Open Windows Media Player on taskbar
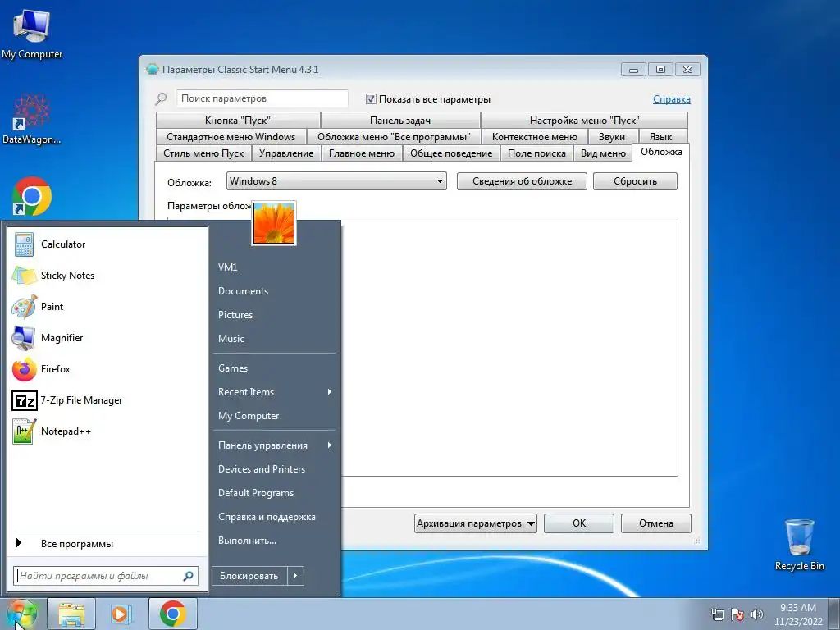 [x=121, y=614]
